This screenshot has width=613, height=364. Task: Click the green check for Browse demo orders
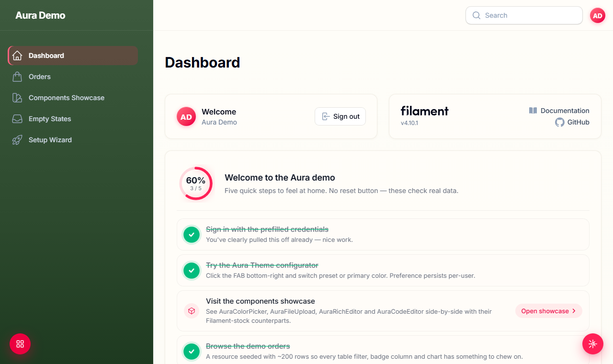pyautogui.click(x=192, y=352)
